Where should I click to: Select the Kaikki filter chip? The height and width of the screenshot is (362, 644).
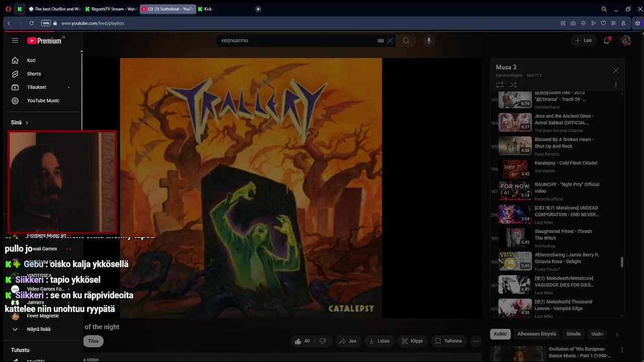coord(500,334)
